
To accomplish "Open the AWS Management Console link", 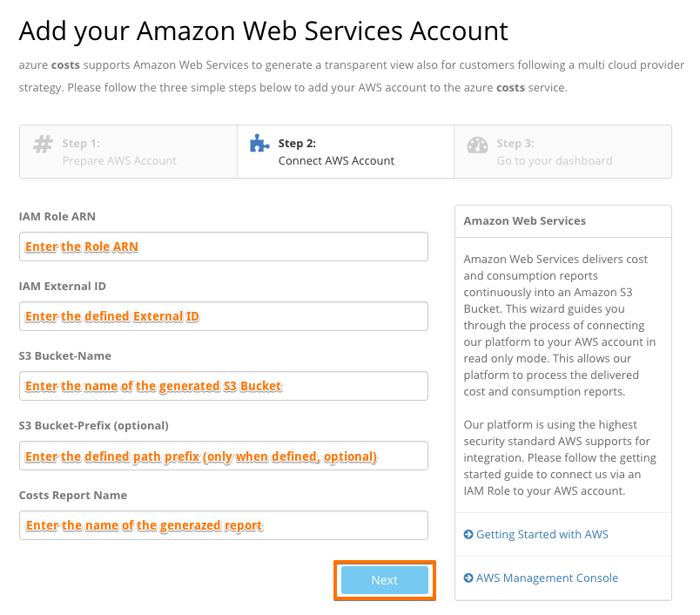I will tap(547, 578).
